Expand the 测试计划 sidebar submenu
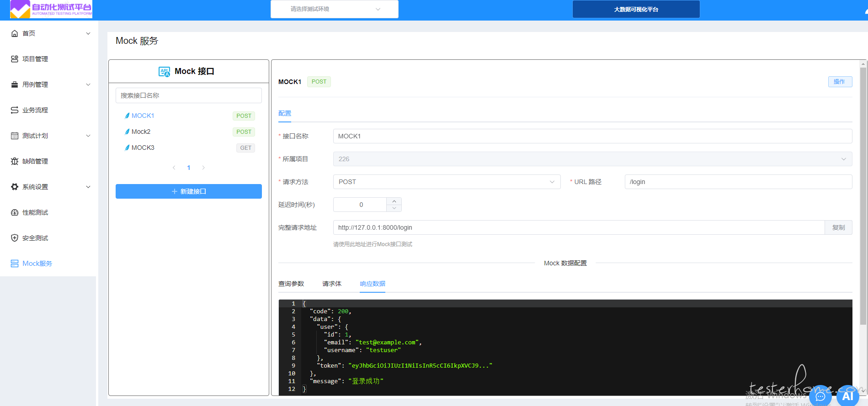Image resolution: width=868 pixels, height=406 pixels. point(88,136)
